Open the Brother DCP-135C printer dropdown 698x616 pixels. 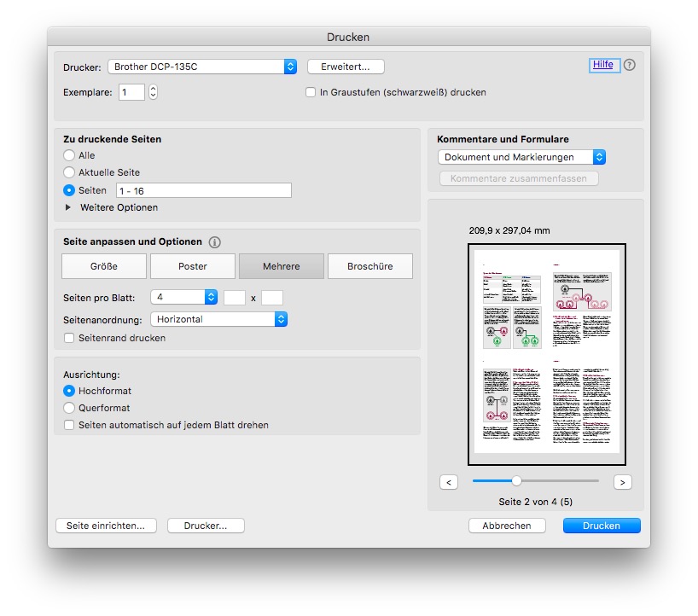pos(202,66)
